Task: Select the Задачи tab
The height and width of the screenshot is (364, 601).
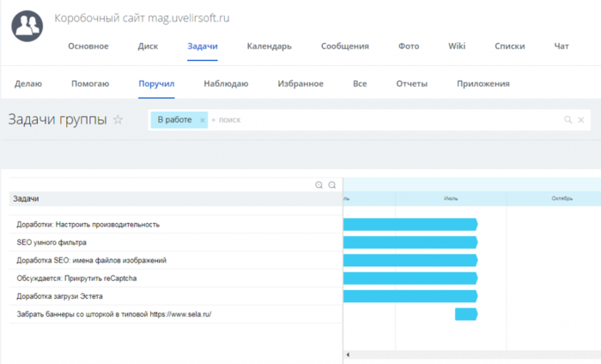Action: [203, 46]
